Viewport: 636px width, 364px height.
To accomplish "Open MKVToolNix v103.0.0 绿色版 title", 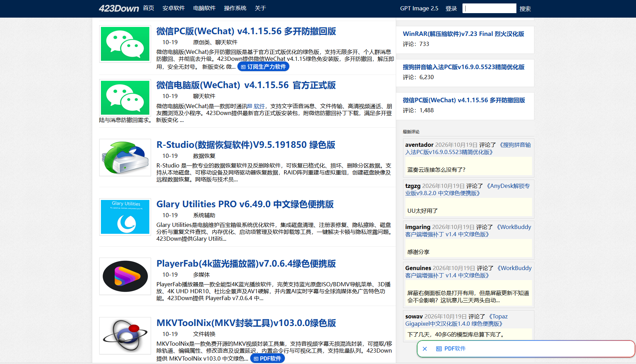I will click(x=246, y=323).
